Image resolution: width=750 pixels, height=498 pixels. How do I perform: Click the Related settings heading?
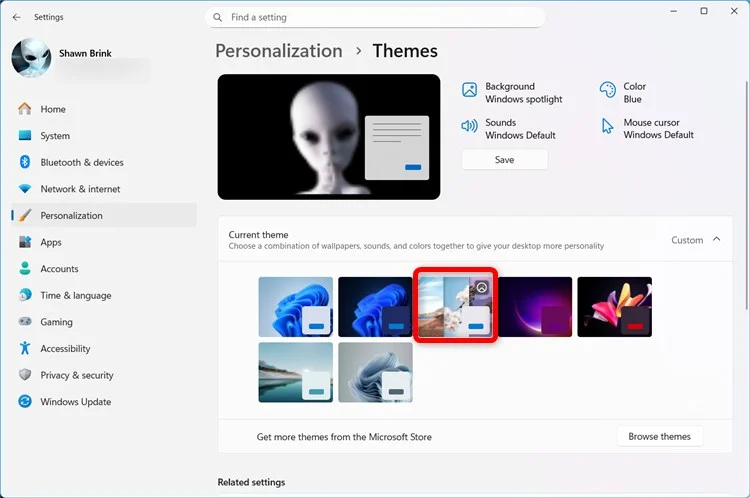tap(252, 482)
